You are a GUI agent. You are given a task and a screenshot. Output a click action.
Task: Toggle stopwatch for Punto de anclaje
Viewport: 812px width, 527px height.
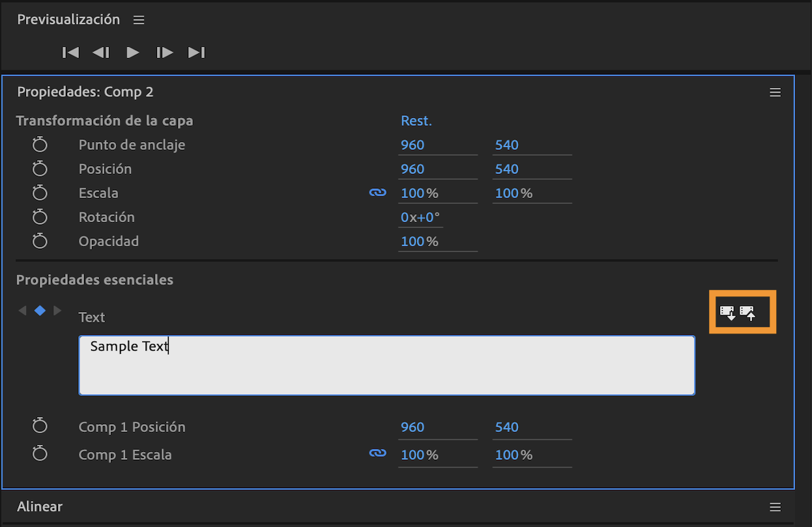(40, 145)
